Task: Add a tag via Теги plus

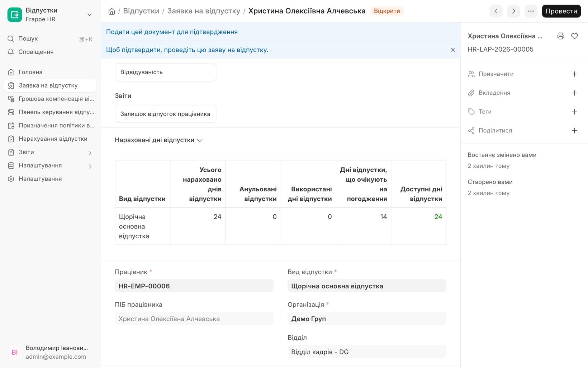Action: [x=574, y=112]
